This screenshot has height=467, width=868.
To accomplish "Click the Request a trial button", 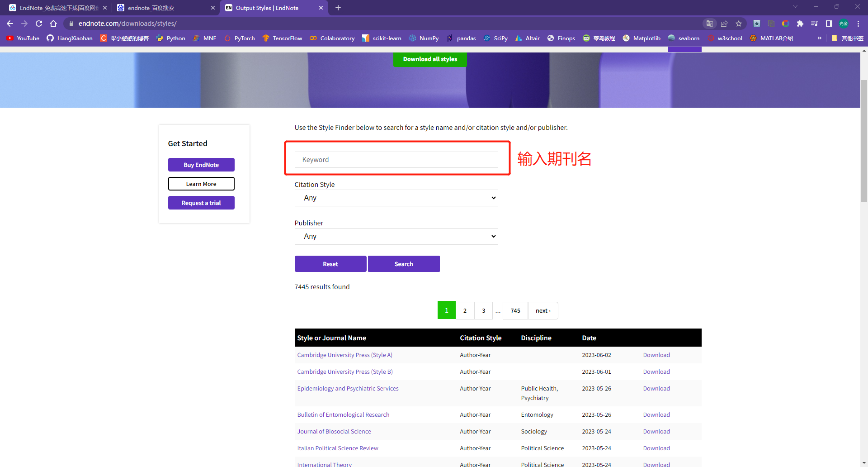I will [201, 203].
